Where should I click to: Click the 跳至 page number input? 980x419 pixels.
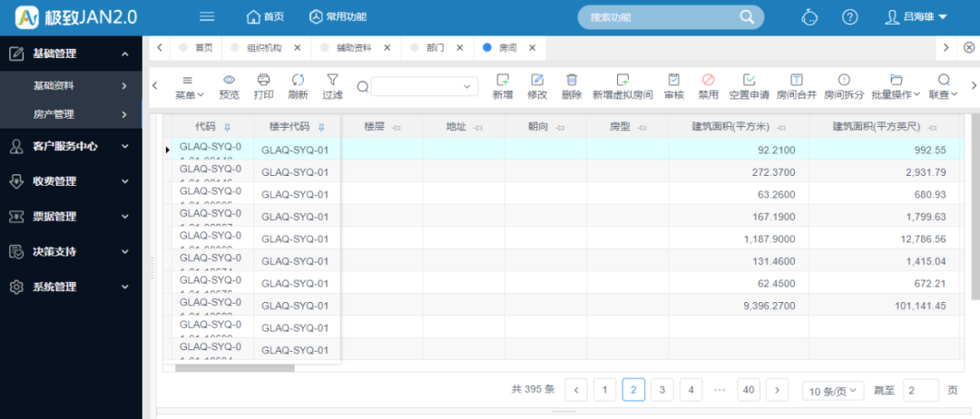[921, 390]
